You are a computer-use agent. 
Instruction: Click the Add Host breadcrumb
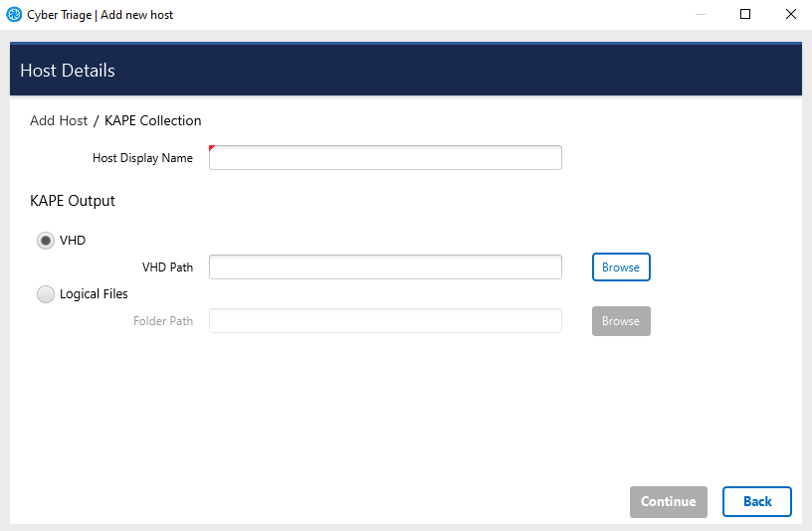59,120
